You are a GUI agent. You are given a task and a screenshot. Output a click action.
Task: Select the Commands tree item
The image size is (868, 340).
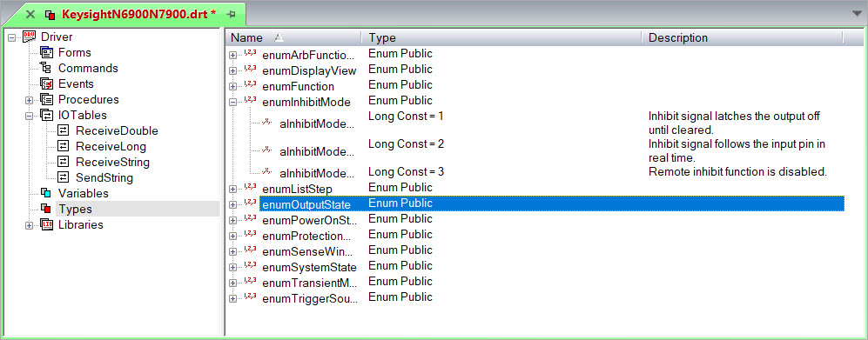(x=88, y=68)
